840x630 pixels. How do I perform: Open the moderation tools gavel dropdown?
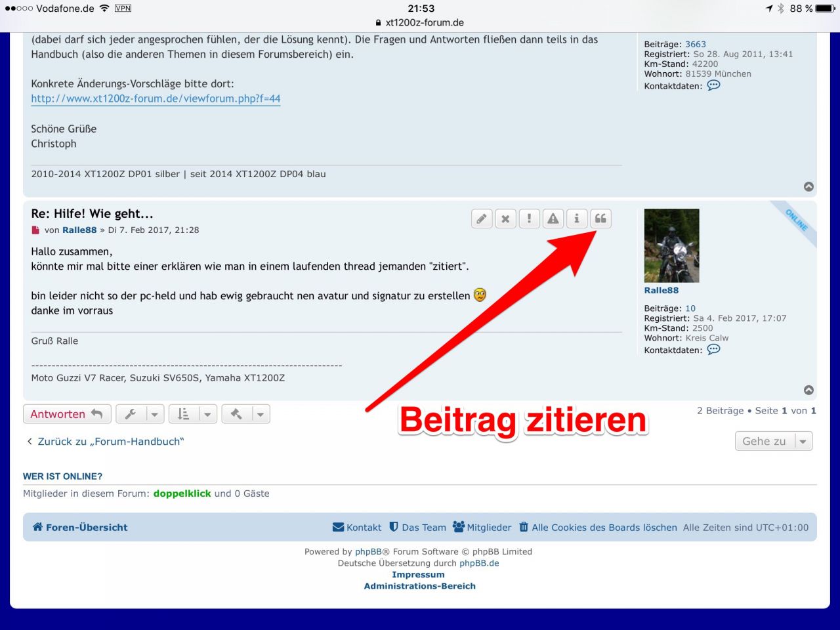click(246, 414)
